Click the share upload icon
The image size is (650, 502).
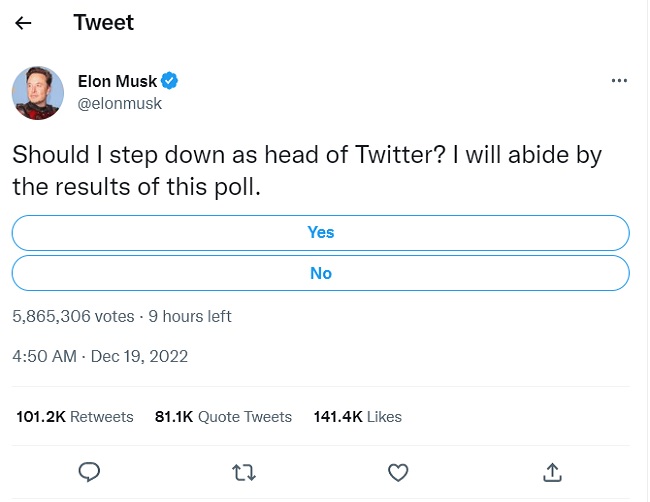(552, 470)
